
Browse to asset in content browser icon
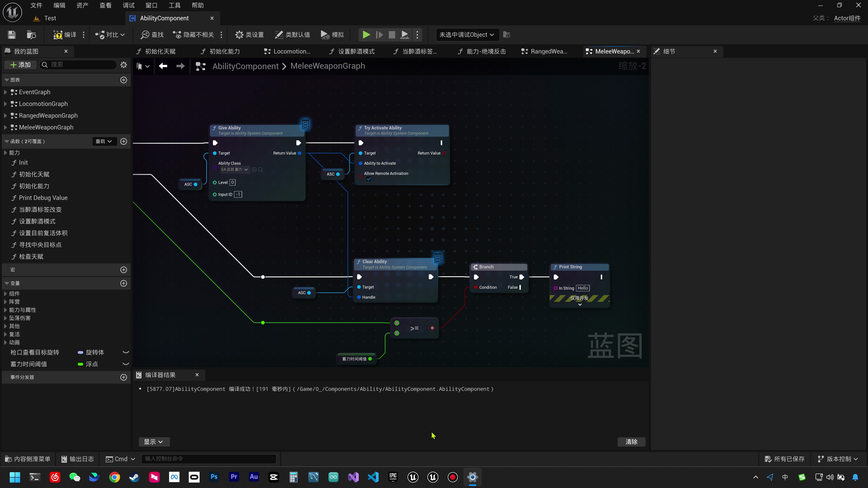point(31,35)
